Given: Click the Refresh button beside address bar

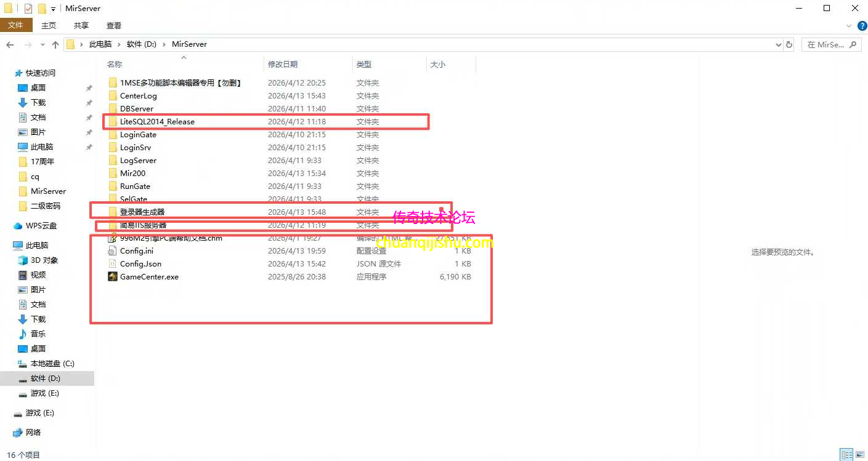Looking at the screenshot, I should tap(789, 44).
